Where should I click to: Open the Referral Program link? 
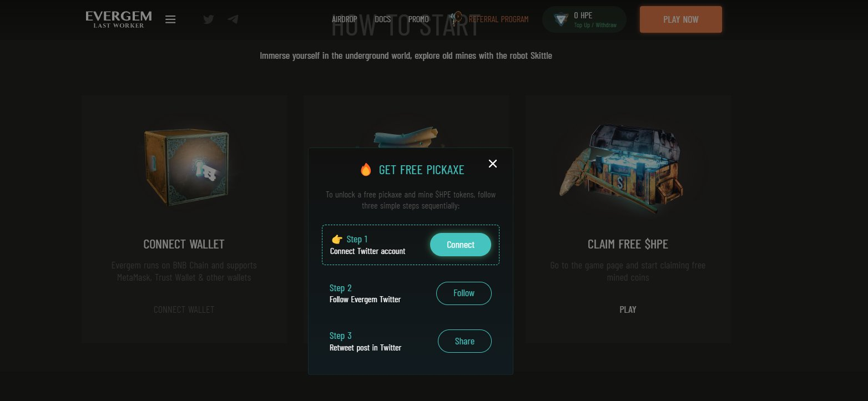(498, 19)
